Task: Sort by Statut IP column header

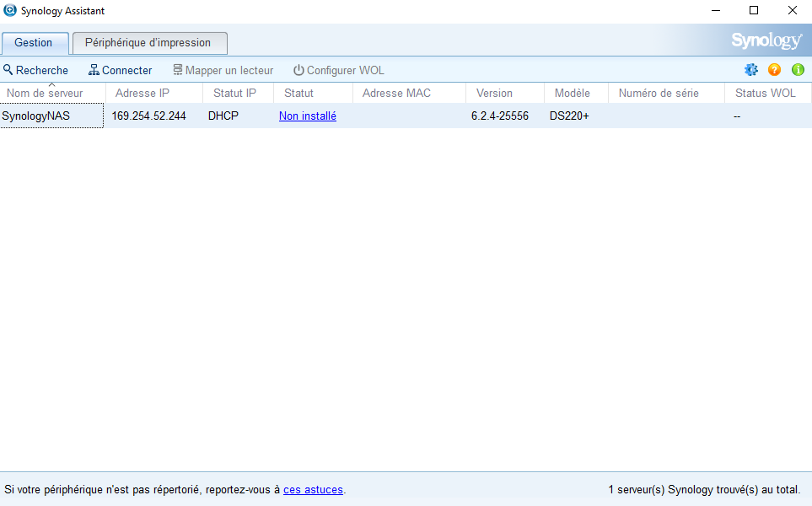Action: 239,94
